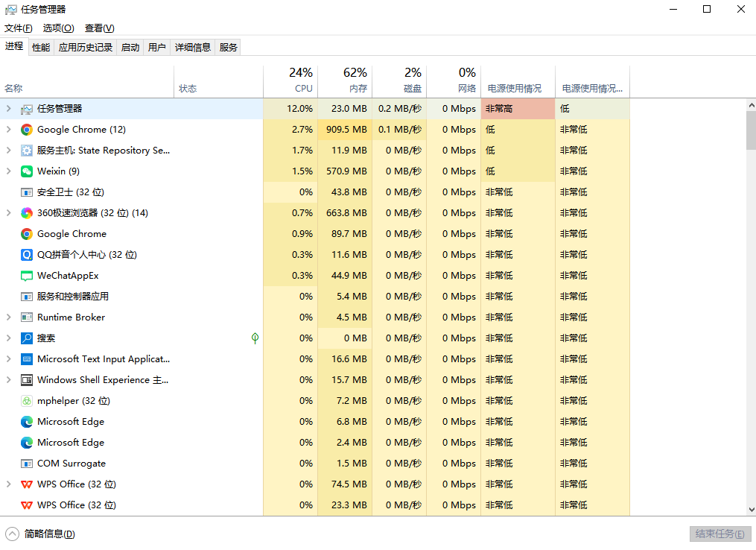Click the mphelper (32 位) icon
This screenshot has height=550, width=756.
coord(27,401)
